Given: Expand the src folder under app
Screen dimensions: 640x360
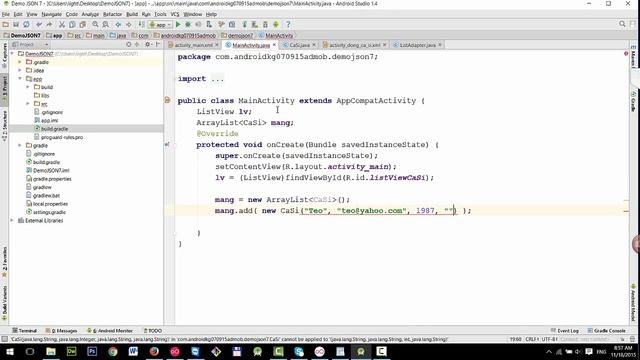Looking at the screenshot, I should point(28,104).
